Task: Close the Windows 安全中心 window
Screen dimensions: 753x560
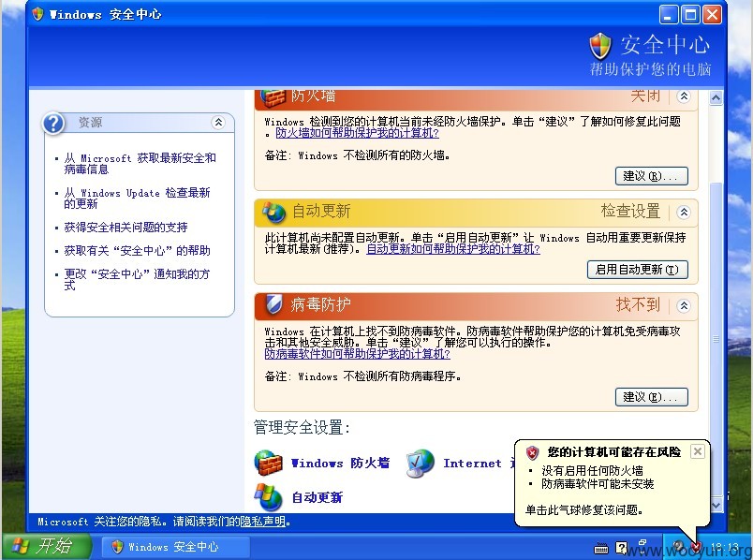Action: coord(712,14)
